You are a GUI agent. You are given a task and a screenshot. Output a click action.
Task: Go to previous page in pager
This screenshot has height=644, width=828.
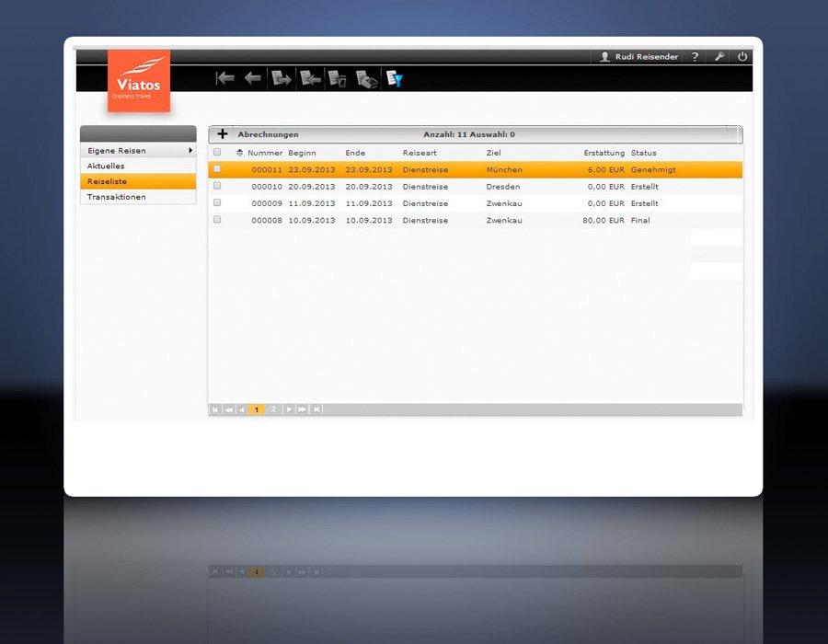(242, 409)
